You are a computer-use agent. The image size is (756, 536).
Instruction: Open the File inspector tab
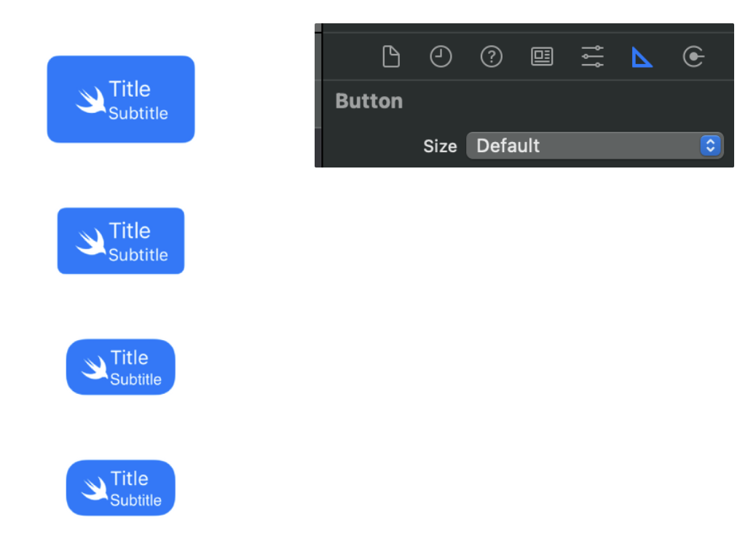point(390,57)
